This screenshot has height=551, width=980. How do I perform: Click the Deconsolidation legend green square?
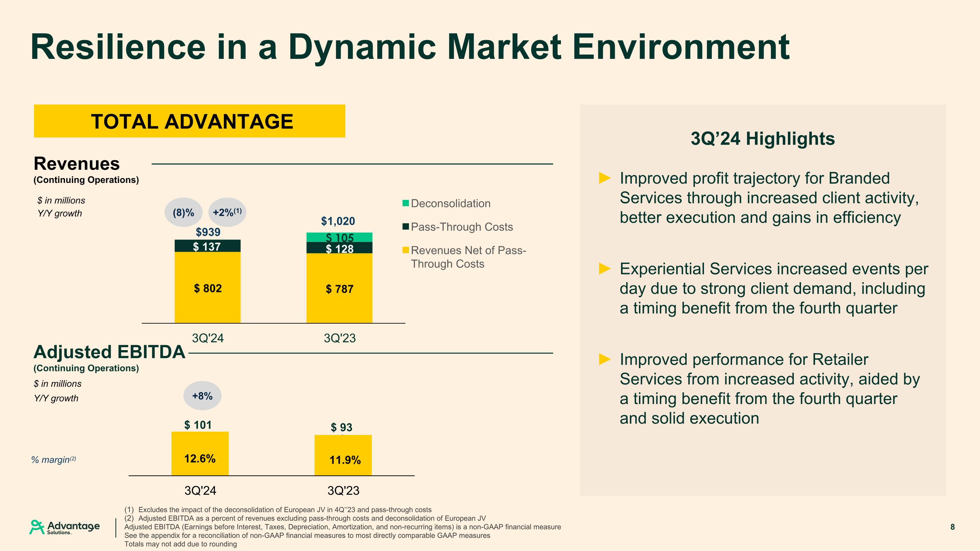(x=405, y=203)
